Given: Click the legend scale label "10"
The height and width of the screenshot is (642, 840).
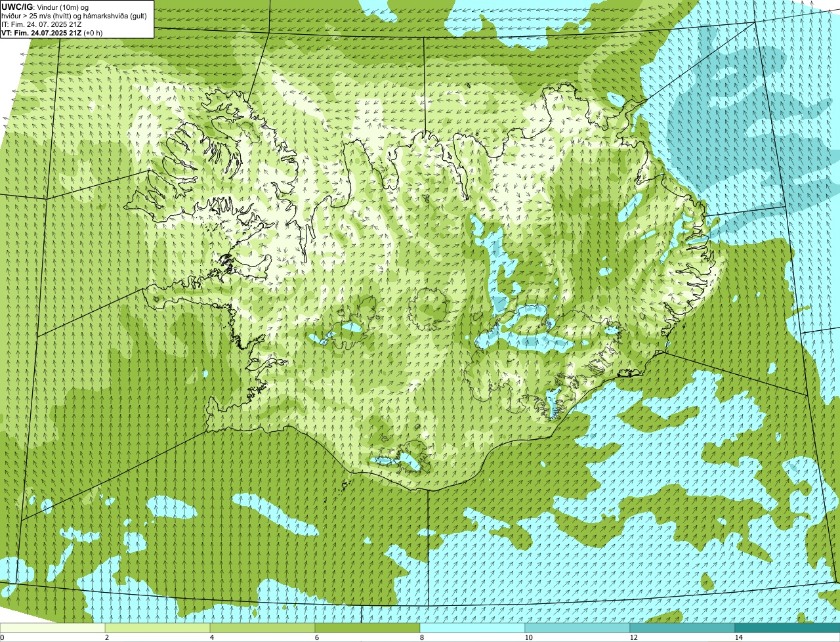Looking at the screenshot, I should click(528, 637).
